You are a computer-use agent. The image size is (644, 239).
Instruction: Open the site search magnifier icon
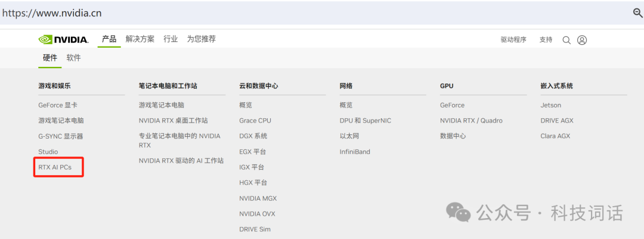coord(566,40)
